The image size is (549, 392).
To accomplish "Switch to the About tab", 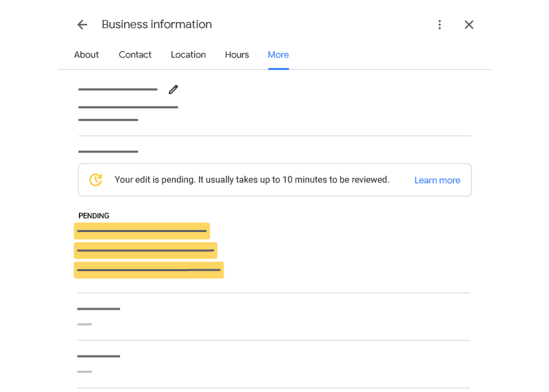I will pos(86,55).
